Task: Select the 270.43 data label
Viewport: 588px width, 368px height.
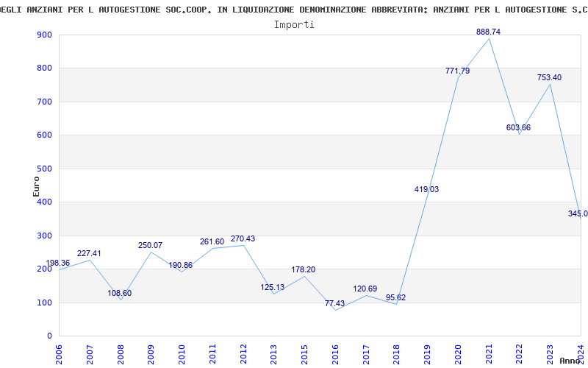Action: point(243,238)
